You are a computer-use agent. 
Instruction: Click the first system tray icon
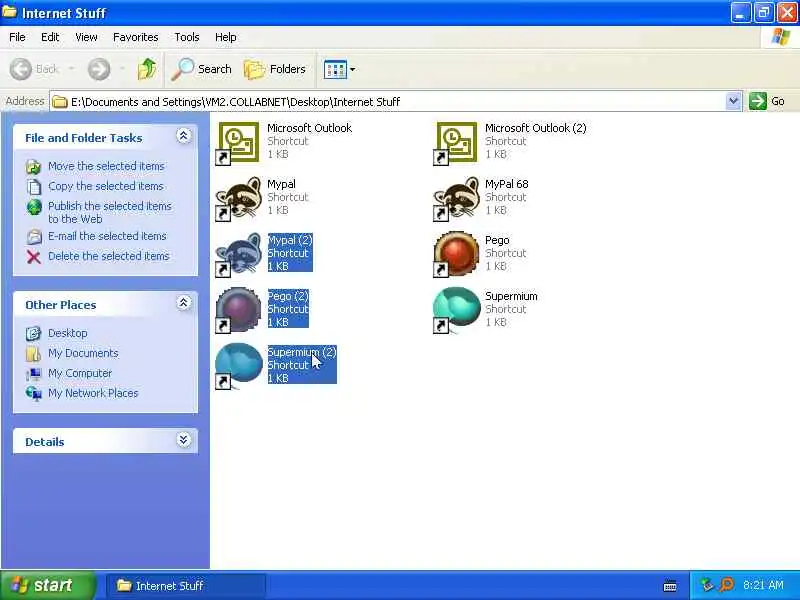click(707, 585)
